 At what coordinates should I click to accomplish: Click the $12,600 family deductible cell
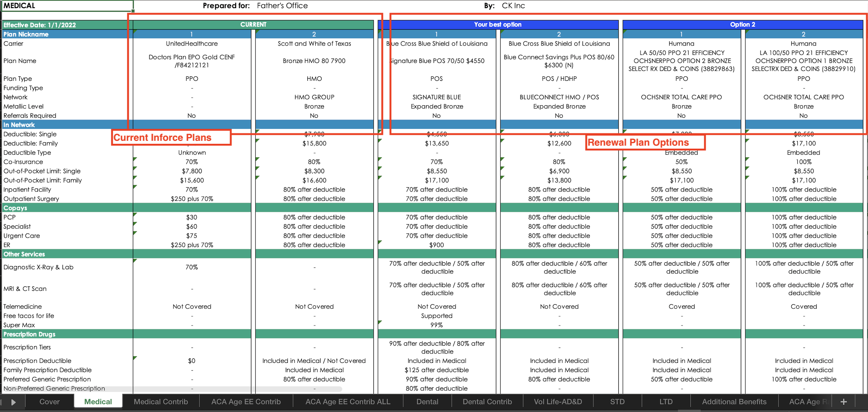559,143
